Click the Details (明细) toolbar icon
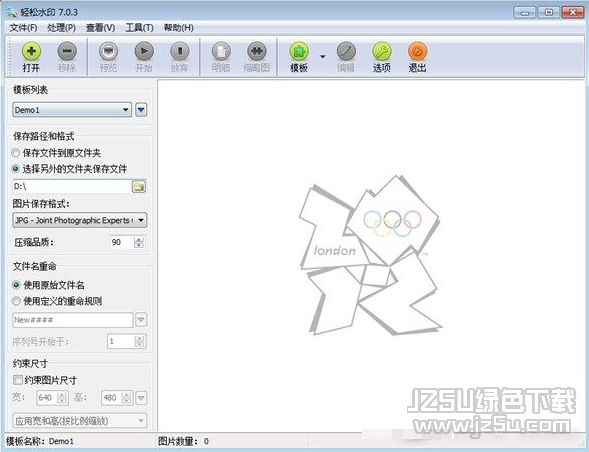Image resolution: width=589 pixels, height=452 pixels. click(221, 51)
